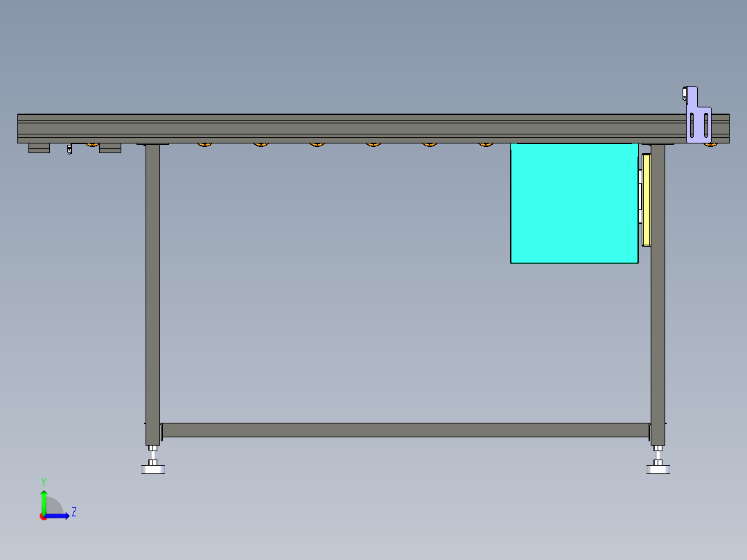Pick the horizontal cross beam between the legs
Screen dimensions: 747x560
coord(405,430)
